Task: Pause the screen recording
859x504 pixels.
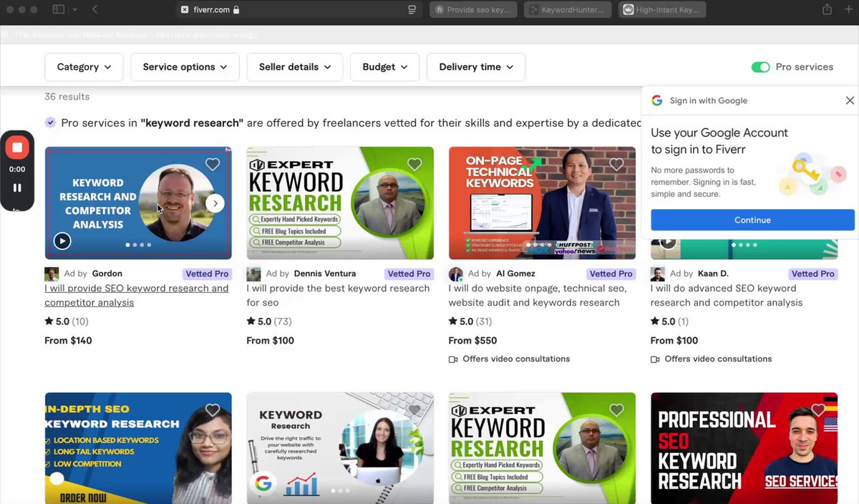Action: (x=17, y=188)
